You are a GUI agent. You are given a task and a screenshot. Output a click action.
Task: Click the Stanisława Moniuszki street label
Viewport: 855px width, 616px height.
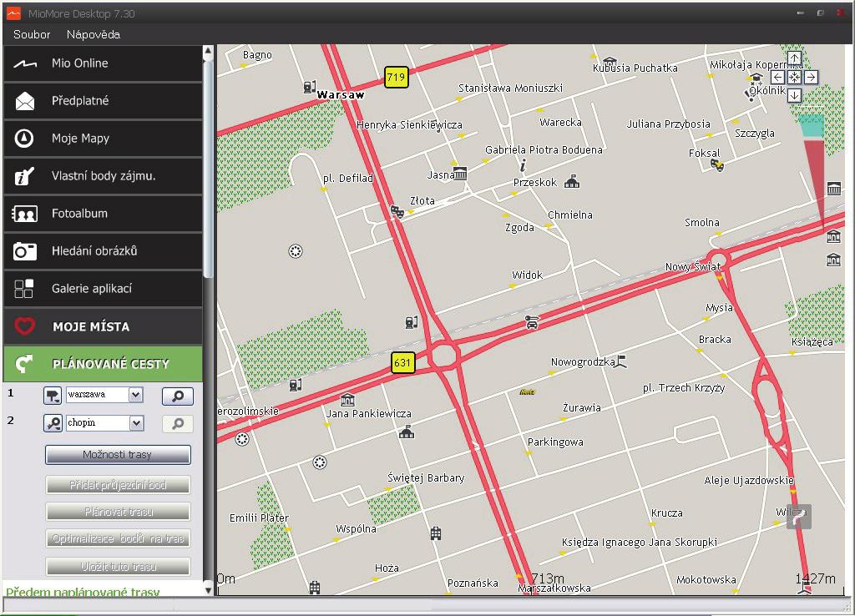coord(510,88)
